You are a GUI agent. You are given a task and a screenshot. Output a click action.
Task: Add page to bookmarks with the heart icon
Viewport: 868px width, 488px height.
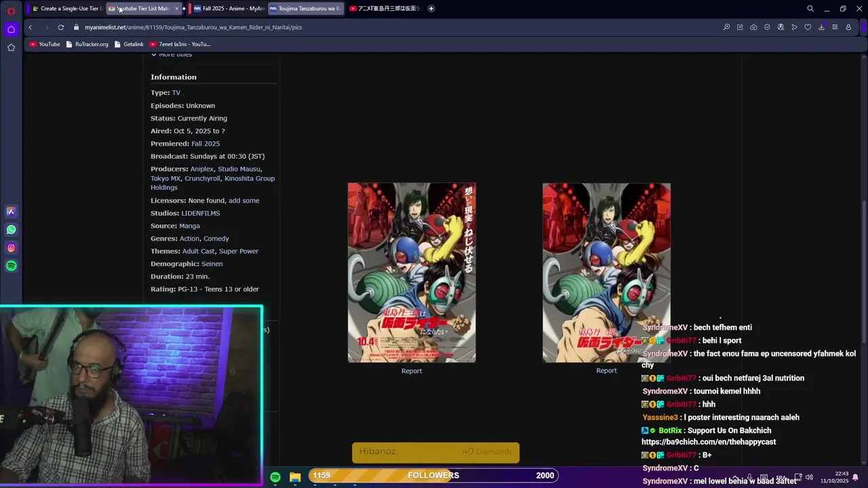[x=808, y=27]
